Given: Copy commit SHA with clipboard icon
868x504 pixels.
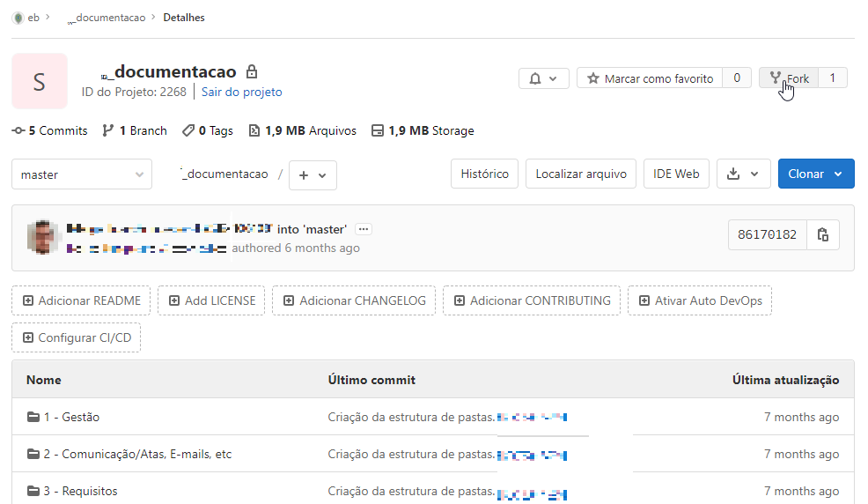Looking at the screenshot, I should (x=823, y=235).
